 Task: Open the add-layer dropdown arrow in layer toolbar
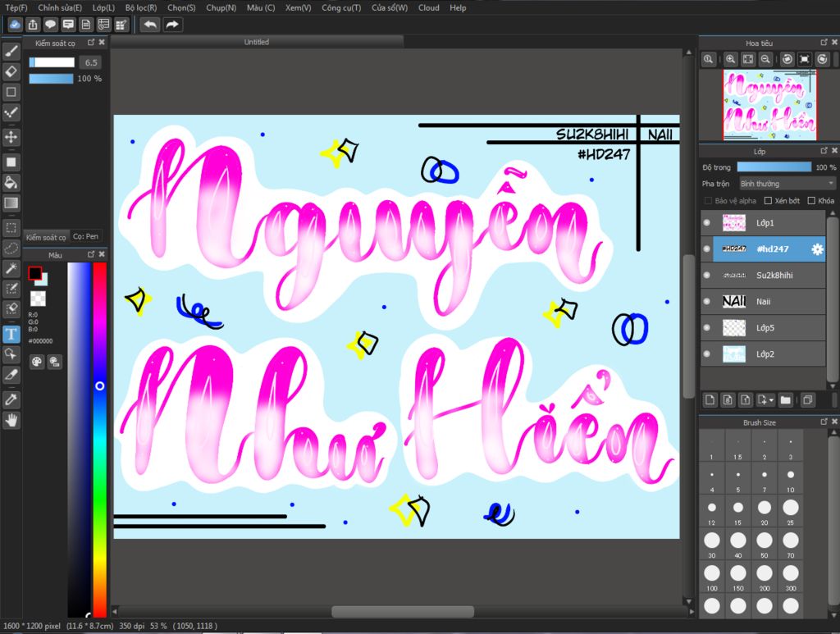point(771,400)
